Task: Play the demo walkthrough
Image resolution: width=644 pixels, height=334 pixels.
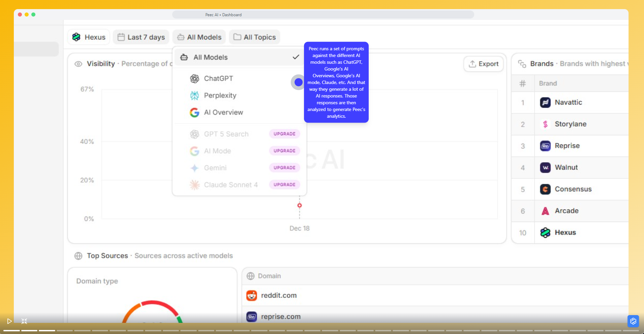Action: pos(9,321)
